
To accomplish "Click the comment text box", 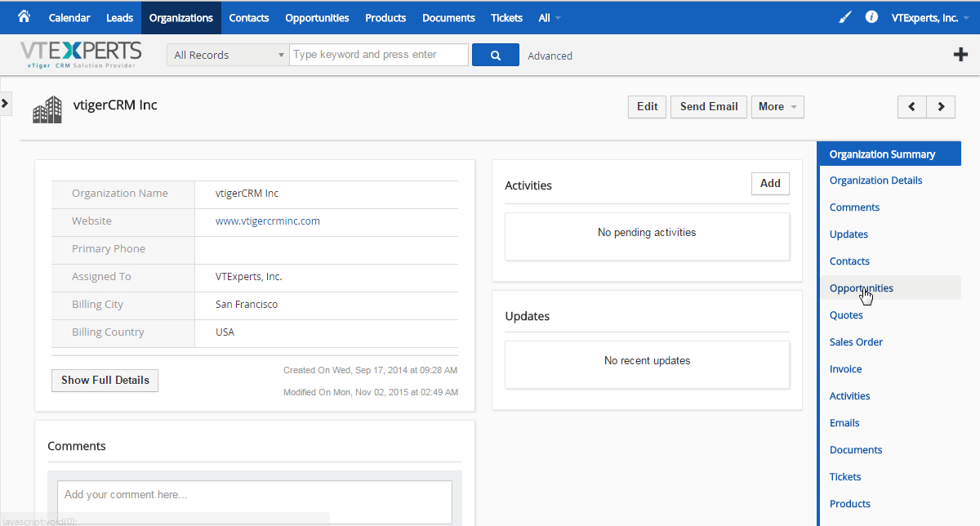I will pos(255,501).
